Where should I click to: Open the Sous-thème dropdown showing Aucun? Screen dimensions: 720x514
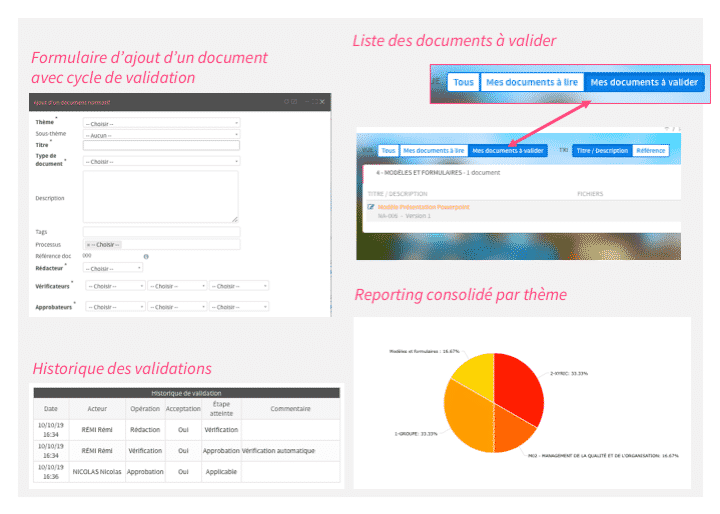click(161, 135)
